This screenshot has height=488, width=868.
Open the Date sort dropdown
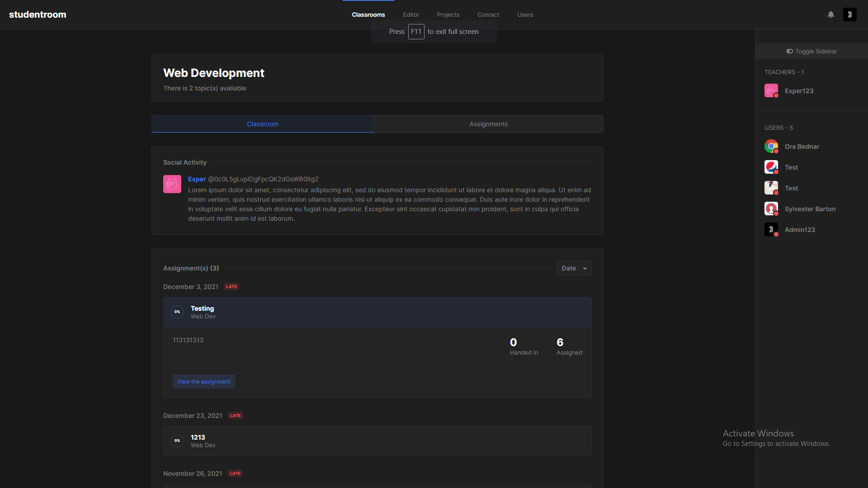point(574,268)
